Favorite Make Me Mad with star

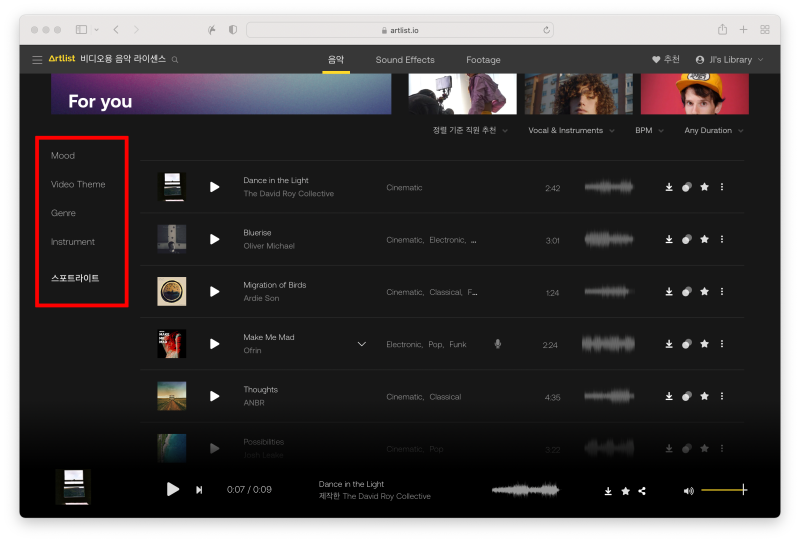pos(705,343)
